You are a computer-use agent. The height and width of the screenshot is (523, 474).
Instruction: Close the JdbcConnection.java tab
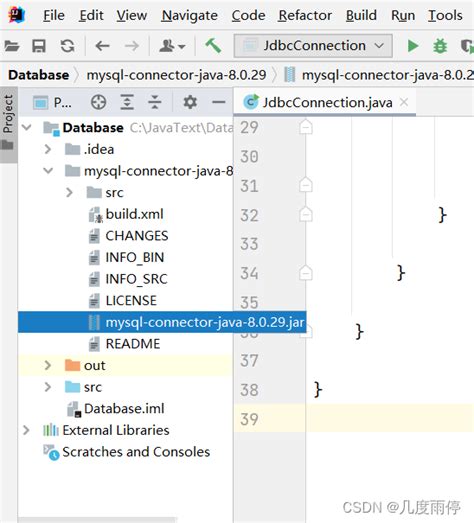click(404, 102)
